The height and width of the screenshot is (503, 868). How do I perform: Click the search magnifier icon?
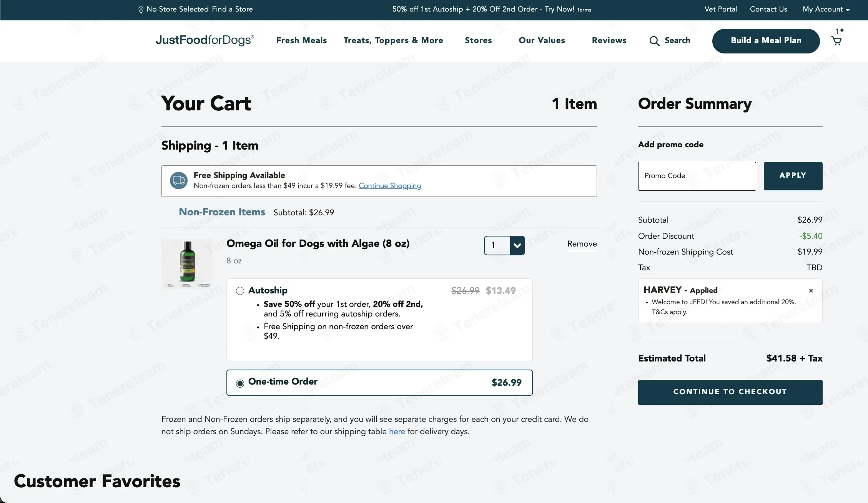654,41
